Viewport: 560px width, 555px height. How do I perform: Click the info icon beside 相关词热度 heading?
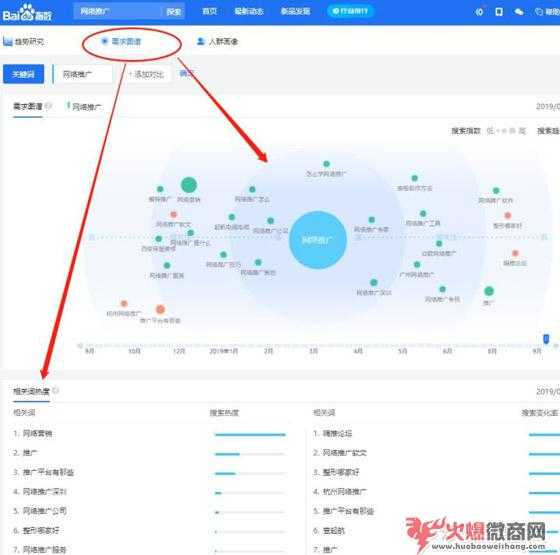[55, 390]
